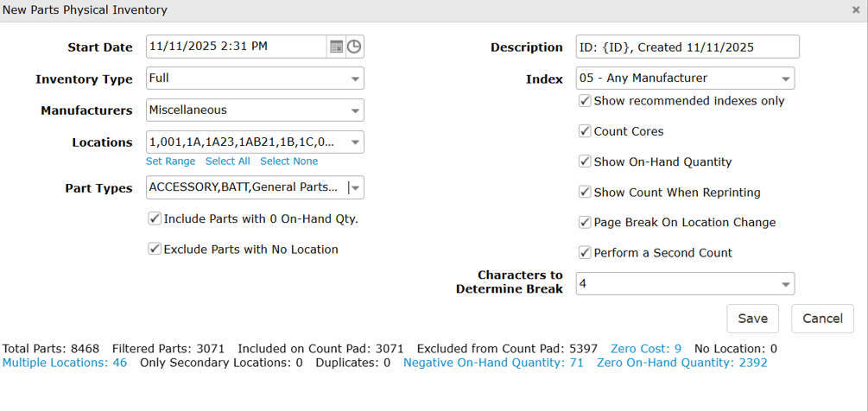The width and height of the screenshot is (868, 411).
Task: Disable Show recommended indexes only
Action: 585,101
